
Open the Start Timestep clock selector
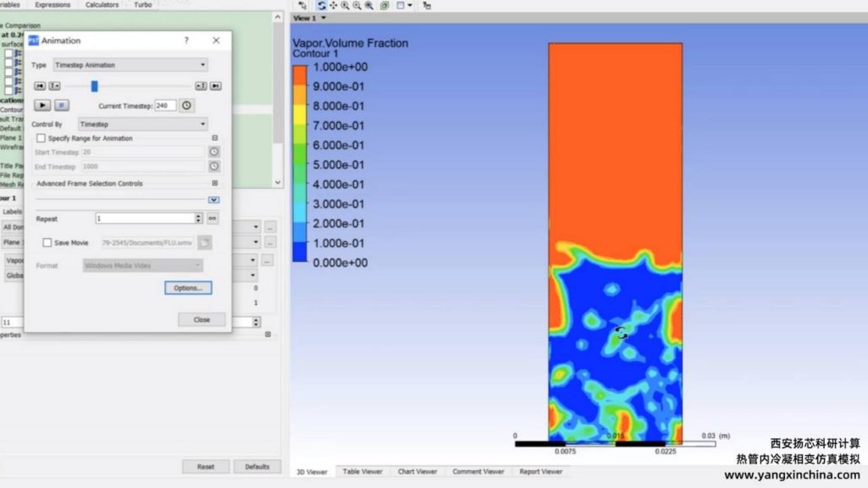tap(214, 152)
